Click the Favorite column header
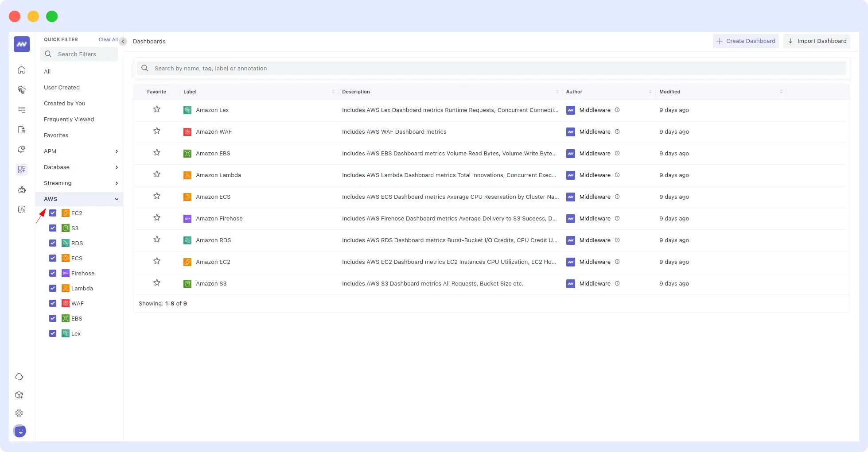Screen dimensions: 868x452 click(x=156, y=92)
